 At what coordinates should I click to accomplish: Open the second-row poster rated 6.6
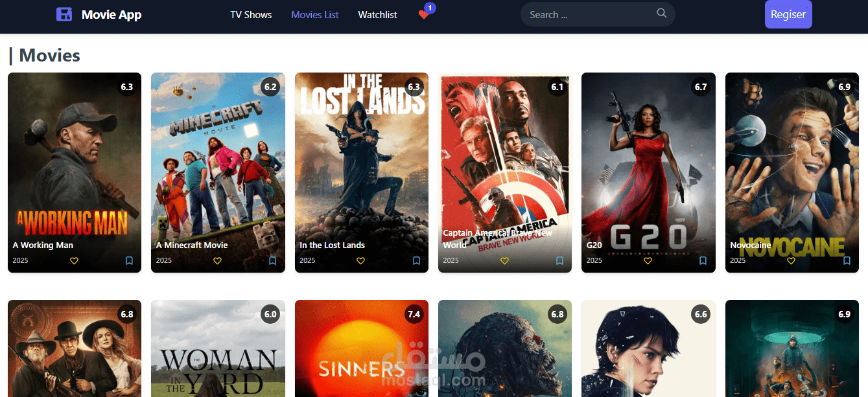click(648, 348)
